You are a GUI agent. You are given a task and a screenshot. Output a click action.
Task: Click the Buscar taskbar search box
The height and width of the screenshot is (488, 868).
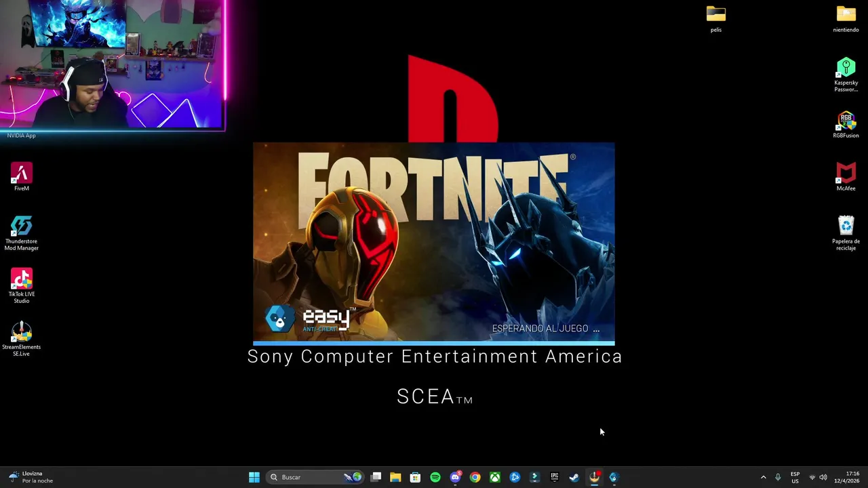click(x=315, y=477)
